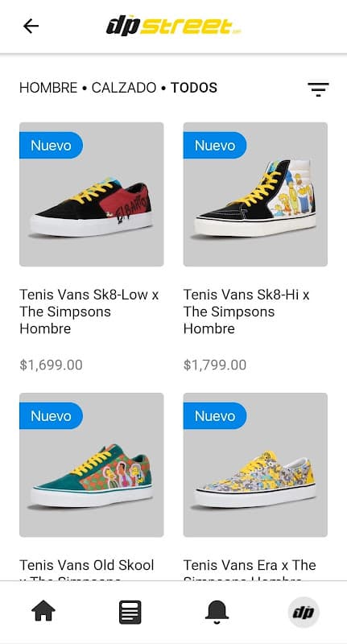The height and width of the screenshot is (644, 347).
Task: Open notifications bell icon
Action: [217, 612]
